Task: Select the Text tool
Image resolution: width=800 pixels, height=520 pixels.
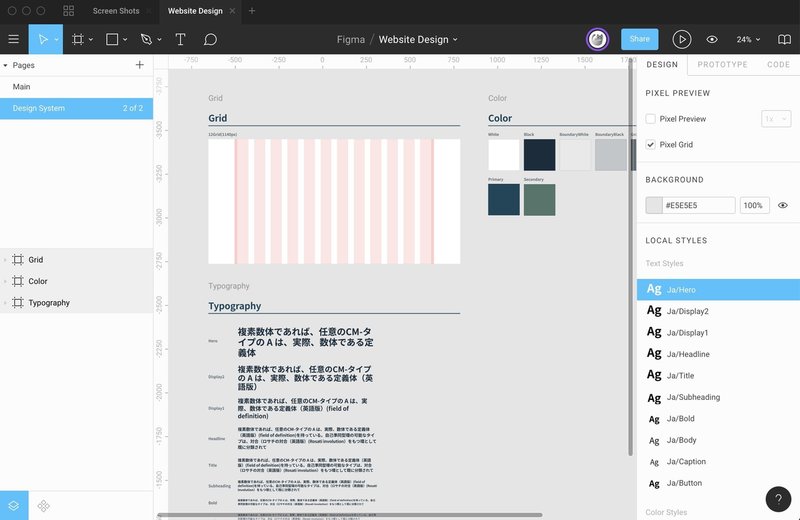Action: pos(180,39)
